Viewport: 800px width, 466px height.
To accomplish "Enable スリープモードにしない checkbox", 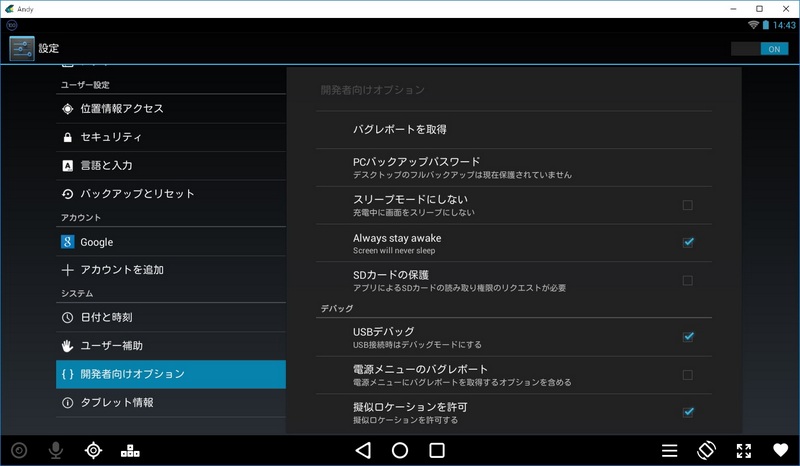I will (x=688, y=205).
